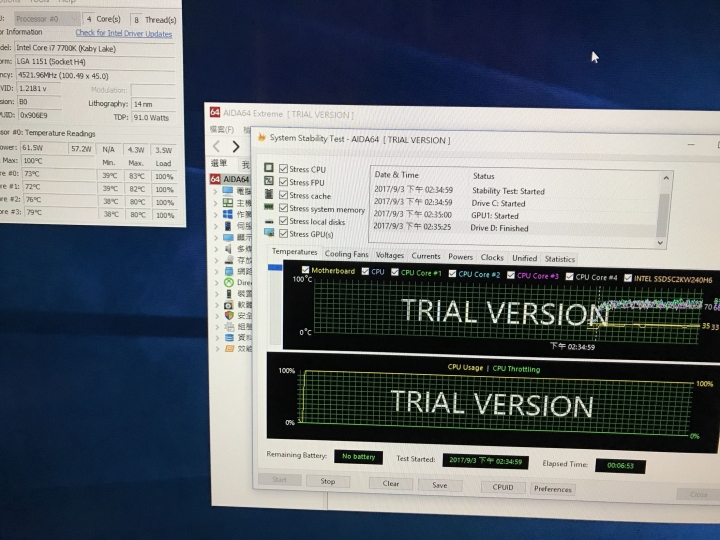
Task: Toggle the CPU Core #3 graph checkbox
Action: 511,275
